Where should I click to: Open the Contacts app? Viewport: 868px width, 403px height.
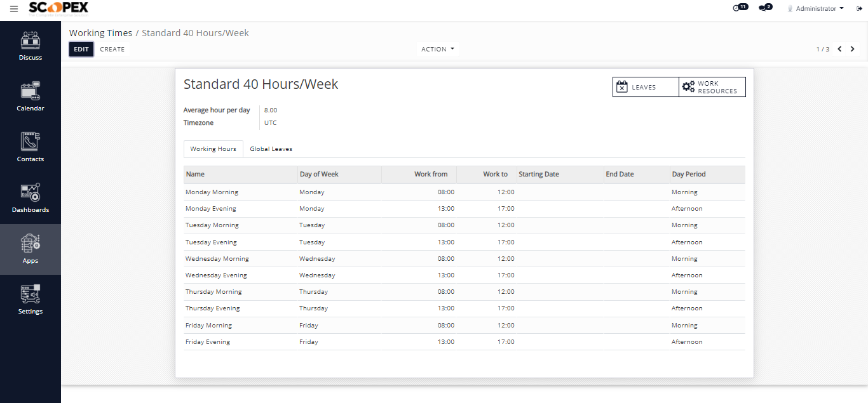pyautogui.click(x=31, y=148)
